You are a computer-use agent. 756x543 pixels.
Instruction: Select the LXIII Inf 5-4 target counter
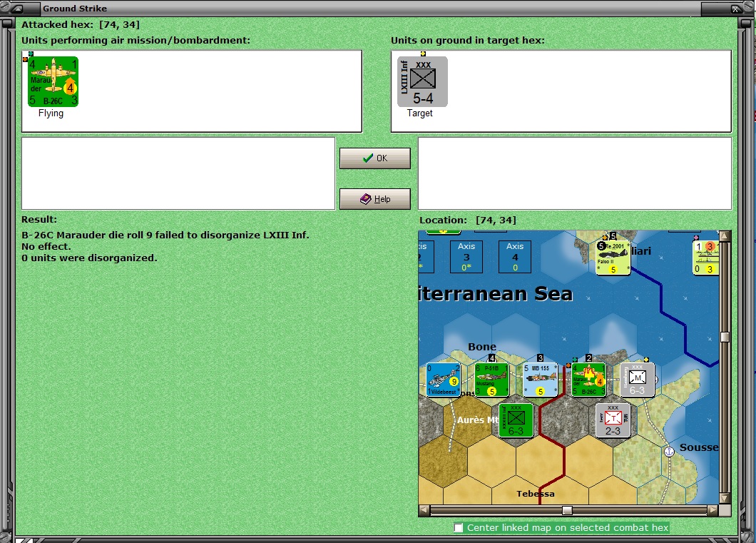coord(422,81)
